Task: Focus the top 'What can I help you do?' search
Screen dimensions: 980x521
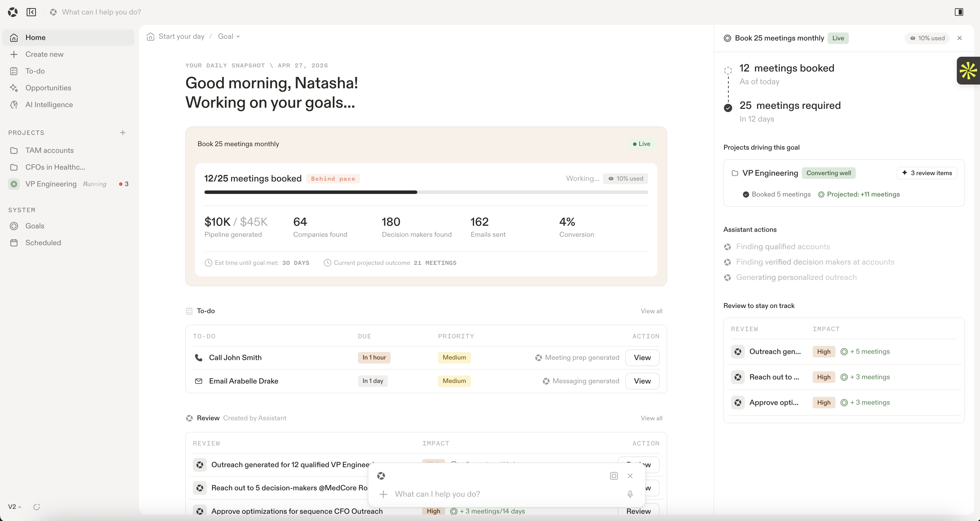Action: (x=101, y=12)
